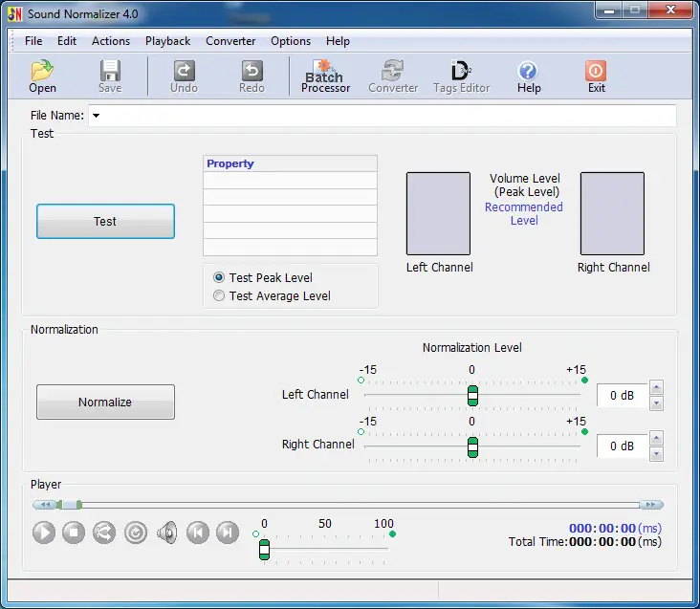Image resolution: width=700 pixels, height=609 pixels.
Task: Open the Converter menu
Action: point(230,41)
